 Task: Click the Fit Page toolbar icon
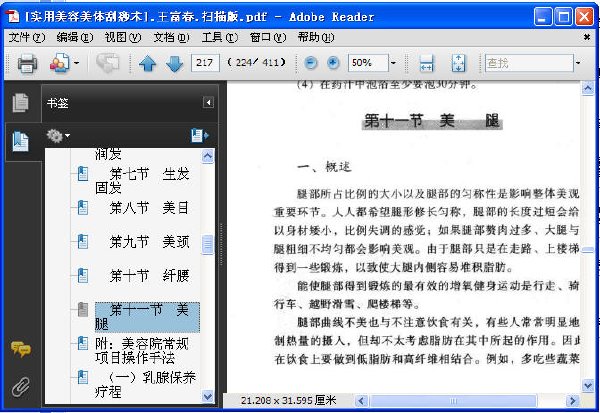458,63
